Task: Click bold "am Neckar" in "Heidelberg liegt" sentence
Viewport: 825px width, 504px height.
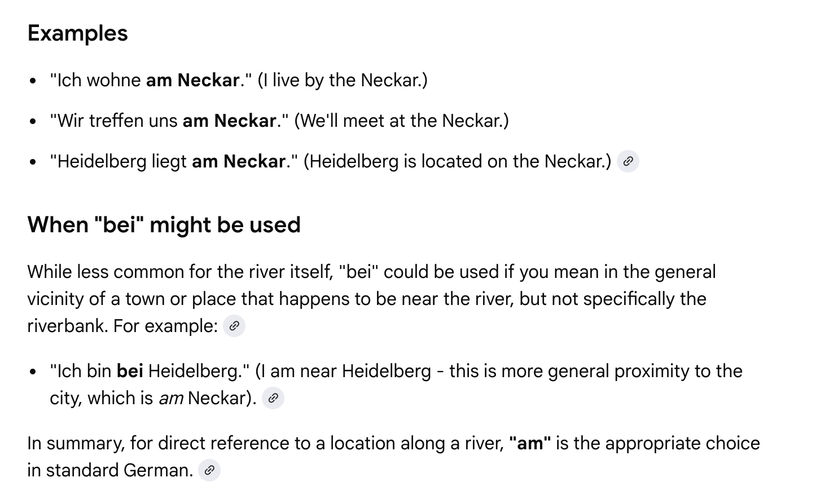Action: (239, 161)
